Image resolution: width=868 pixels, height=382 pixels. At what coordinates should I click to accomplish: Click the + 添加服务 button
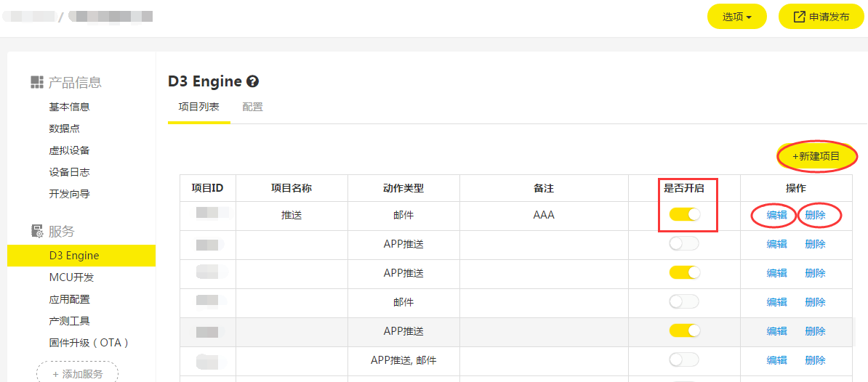77,373
